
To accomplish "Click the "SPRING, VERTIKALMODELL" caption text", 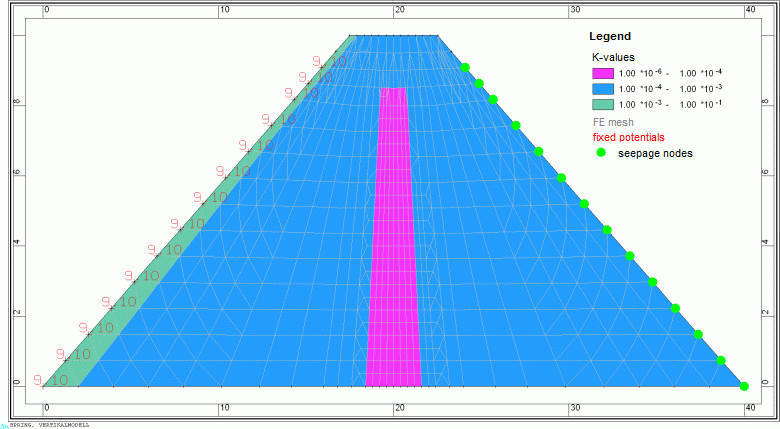I will (48, 425).
